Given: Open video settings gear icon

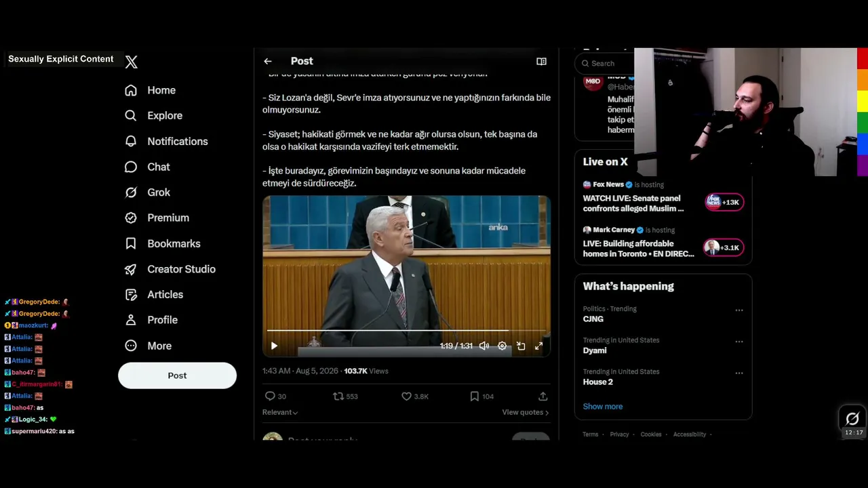Looking at the screenshot, I should pyautogui.click(x=502, y=346).
